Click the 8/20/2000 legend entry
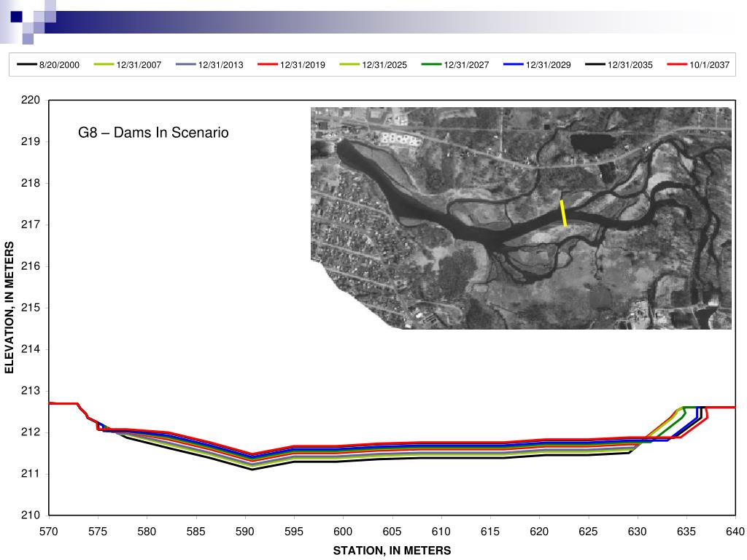 click(48, 65)
